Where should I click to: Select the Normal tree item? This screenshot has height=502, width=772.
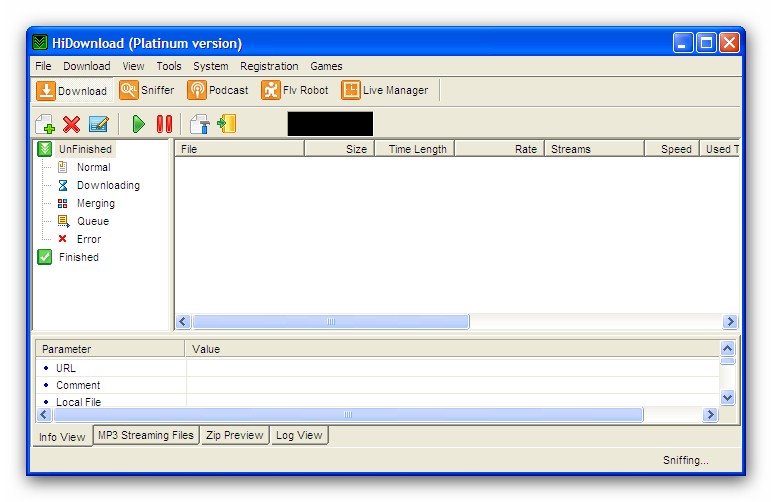pyautogui.click(x=94, y=167)
